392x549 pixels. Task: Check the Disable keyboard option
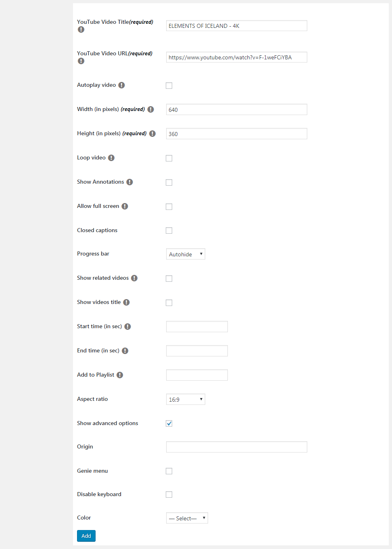coord(169,495)
